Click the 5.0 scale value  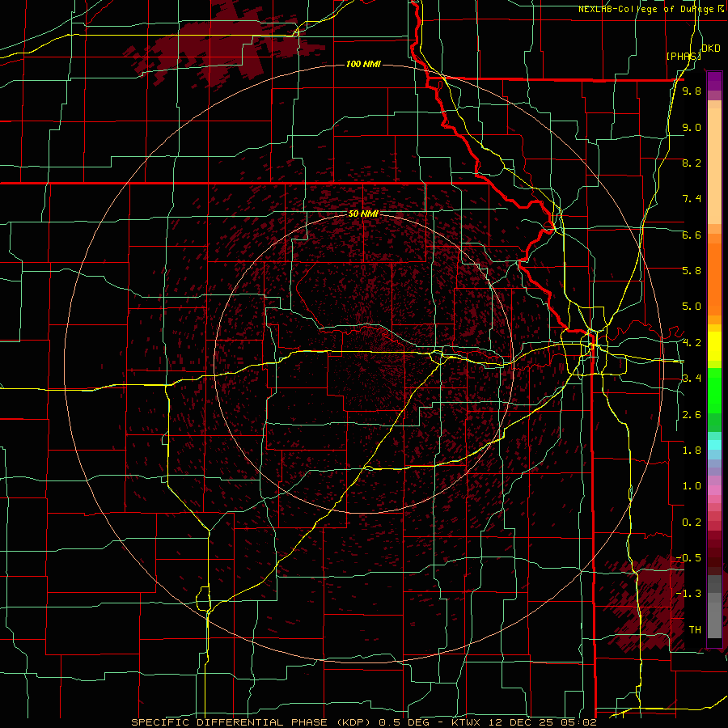692,307
